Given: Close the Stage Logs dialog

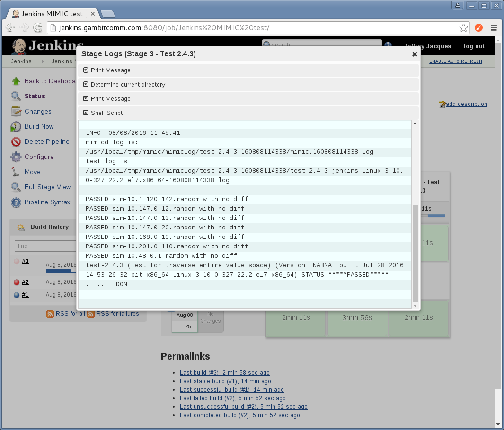Looking at the screenshot, I should point(415,54).
